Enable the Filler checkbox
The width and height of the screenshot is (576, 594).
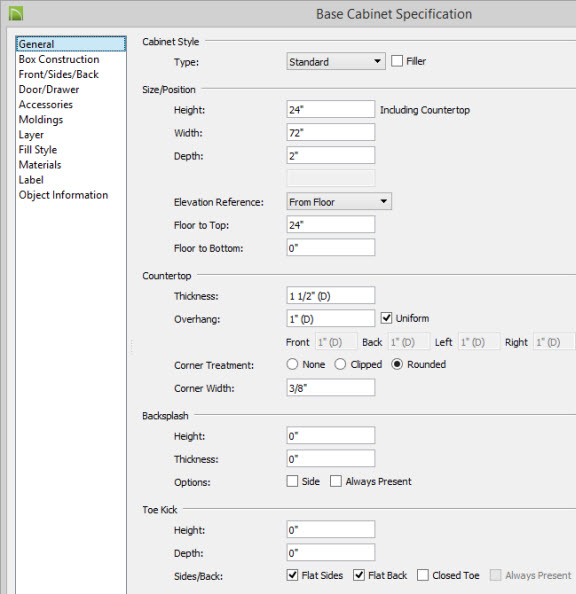[x=397, y=61]
